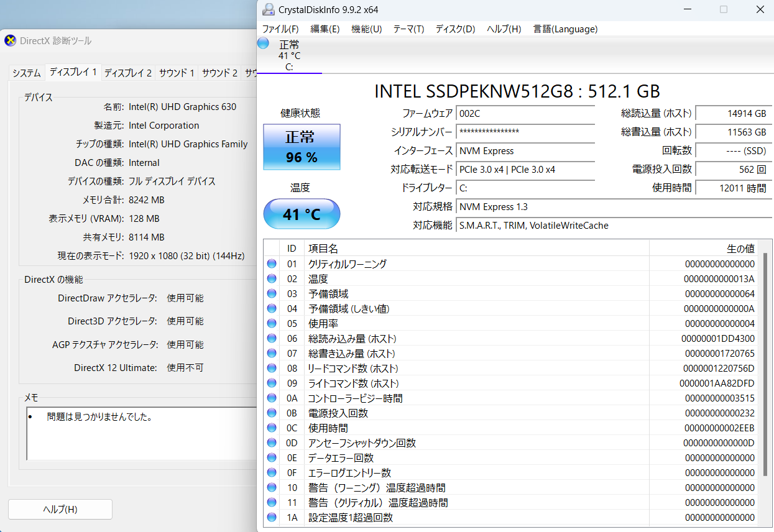Open the 編集(E) menu

click(x=325, y=29)
